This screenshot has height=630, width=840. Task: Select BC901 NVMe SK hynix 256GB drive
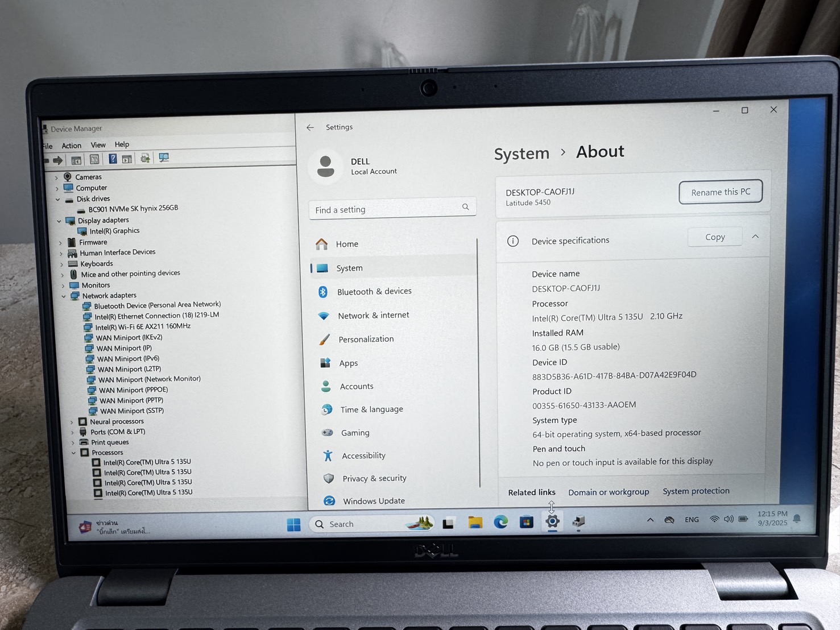coord(133,209)
